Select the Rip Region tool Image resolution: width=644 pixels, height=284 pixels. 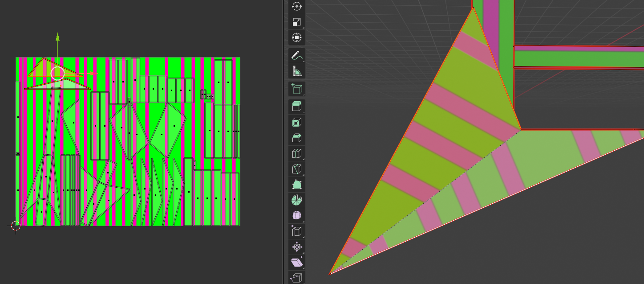[x=297, y=278]
